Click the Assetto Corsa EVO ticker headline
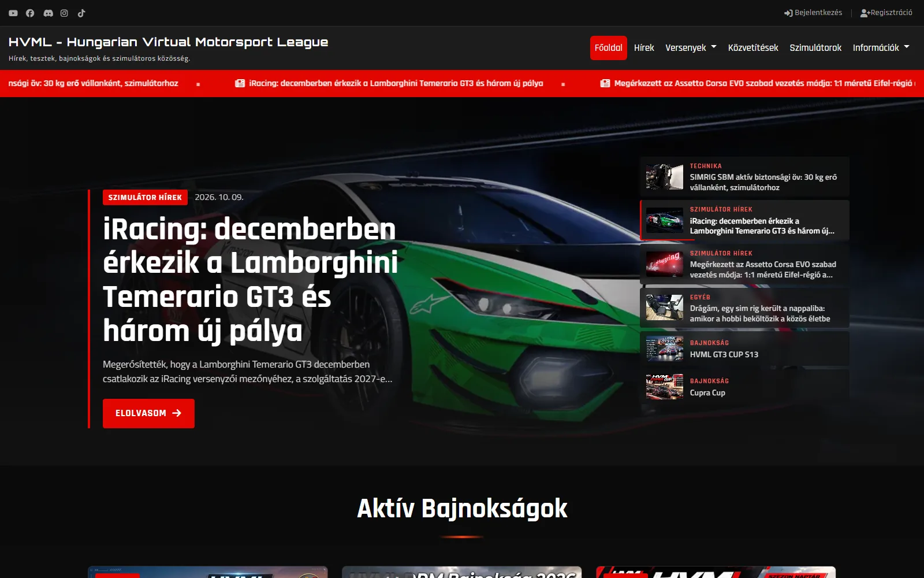 [x=763, y=83]
